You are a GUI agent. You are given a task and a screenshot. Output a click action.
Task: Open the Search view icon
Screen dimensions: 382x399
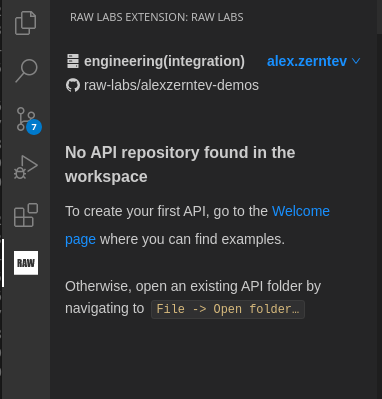26,70
